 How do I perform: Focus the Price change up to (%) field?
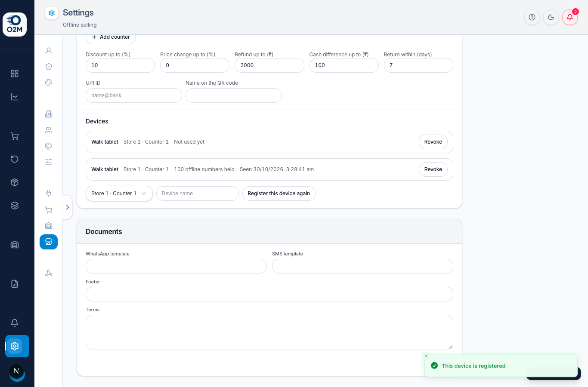[x=195, y=65]
